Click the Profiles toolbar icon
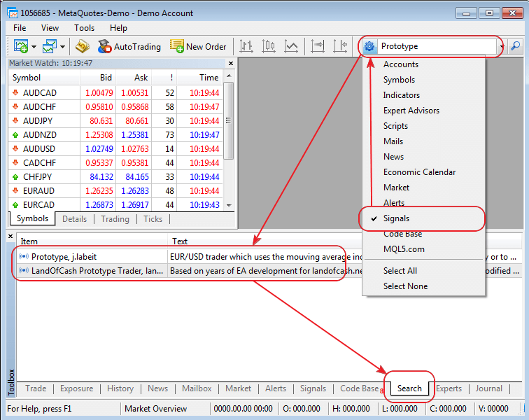Viewport: 529px width, 420px height. pyautogui.click(x=50, y=46)
